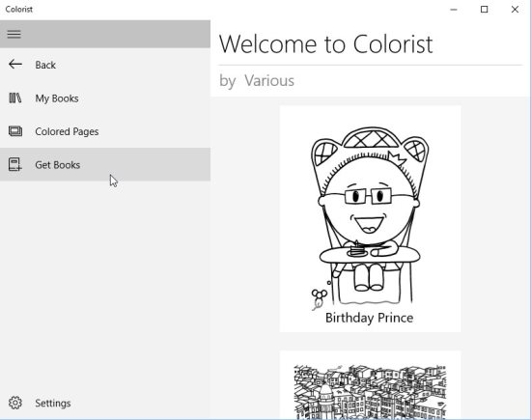Image resolution: width=531 pixels, height=420 pixels.
Task: Open the Settings gear icon
Action: [x=15, y=403]
